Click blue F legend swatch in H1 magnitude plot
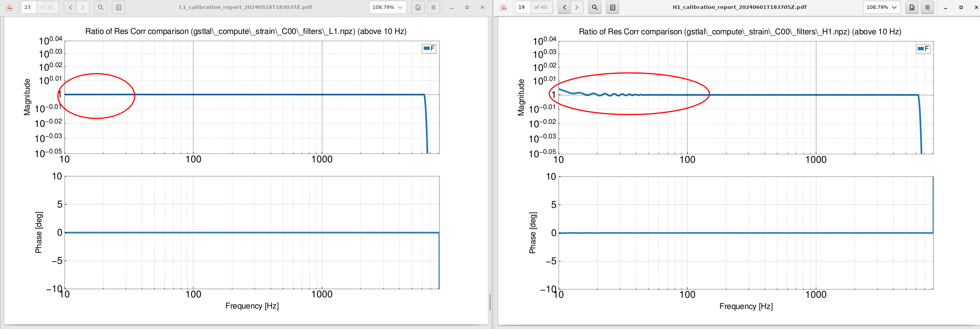This screenshot has height=329, width=980. tap(921, 49)
